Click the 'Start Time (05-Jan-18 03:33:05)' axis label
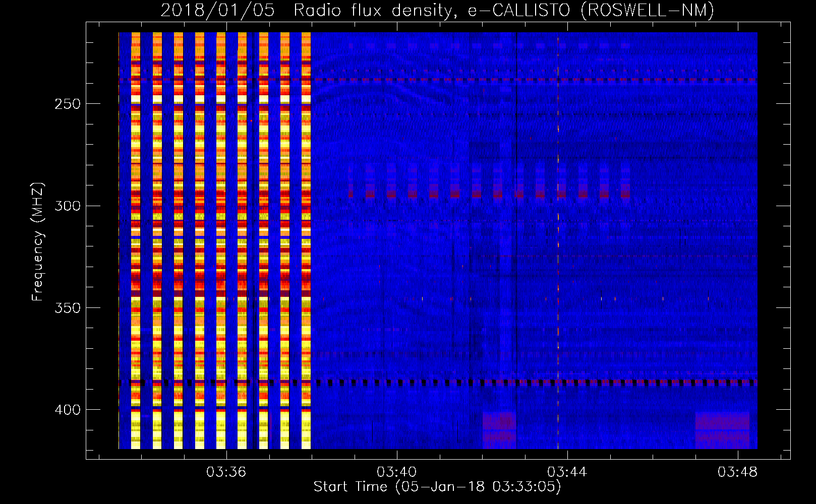Viewport: 816px width, 504px height. coord(437,487)
